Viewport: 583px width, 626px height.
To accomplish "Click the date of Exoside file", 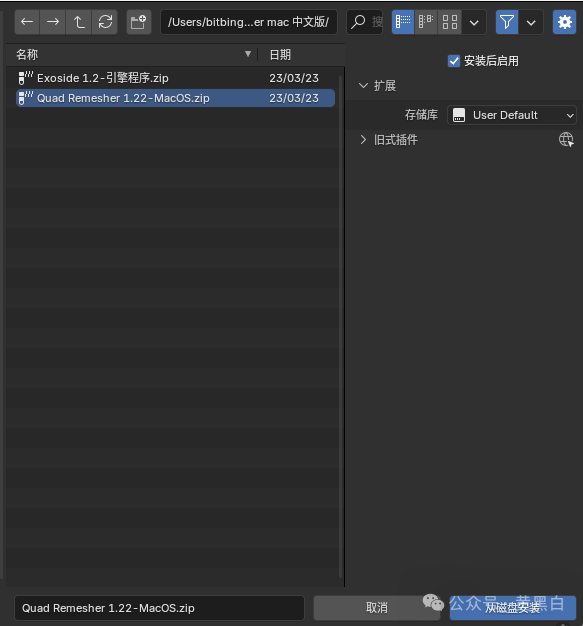I will pyautogui.click(x=294, y=78).
